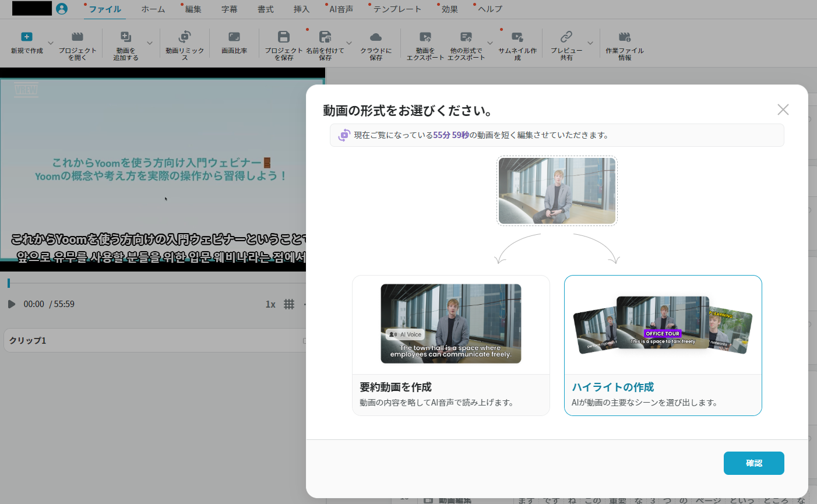Viewport: 817px width, 504px height.
Task: Open project with プロジェクトを開く icon
Action: click(x=77, y=37)
